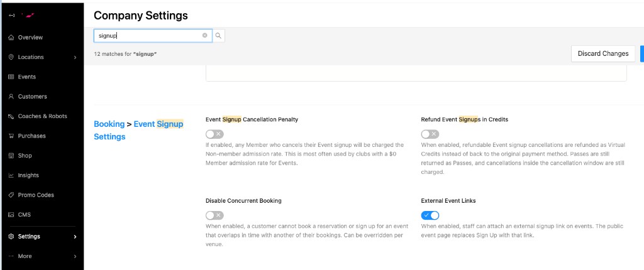Expand the Locations submenu chevron
Viewport: 644px width, 270px height.
tap(75, 57)
